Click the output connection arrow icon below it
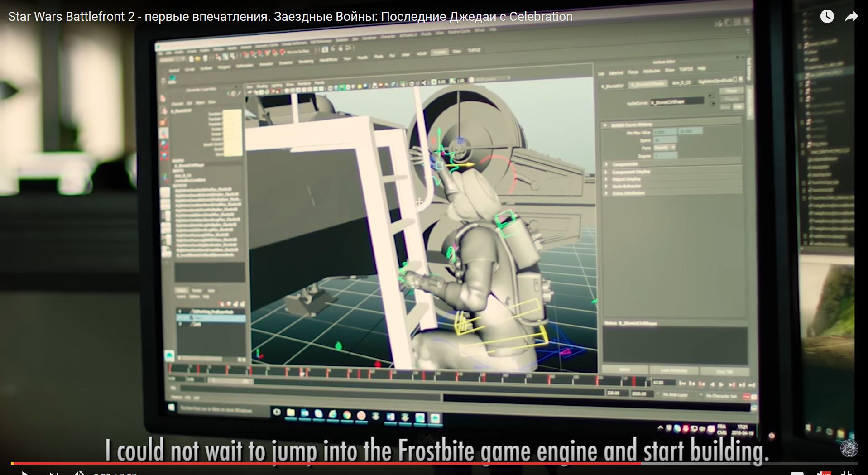This screenshot has width=868, height=475. (x=713, y=103)
